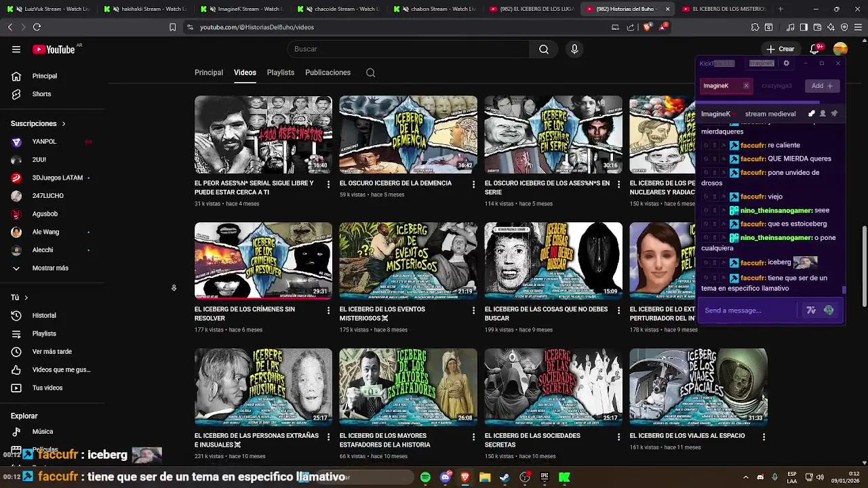This screenshot has height=488, width=868.
Task: Open the Publicaciones channel tab
Action: point(328,73)
